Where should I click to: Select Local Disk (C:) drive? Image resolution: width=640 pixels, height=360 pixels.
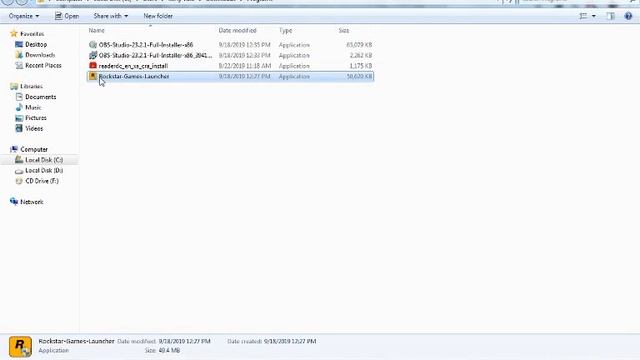tap(44, 160)
